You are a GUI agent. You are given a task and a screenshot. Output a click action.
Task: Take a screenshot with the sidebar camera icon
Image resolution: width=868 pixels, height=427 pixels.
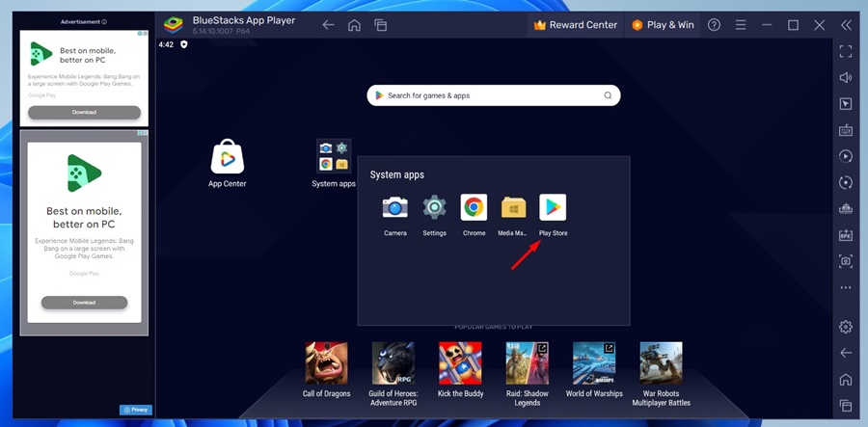click(x=845, y=261)
